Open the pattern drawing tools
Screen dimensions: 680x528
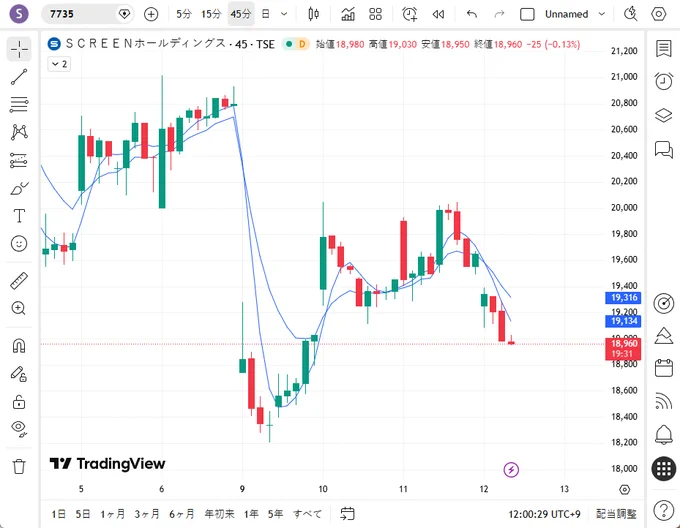pos(19,132)
